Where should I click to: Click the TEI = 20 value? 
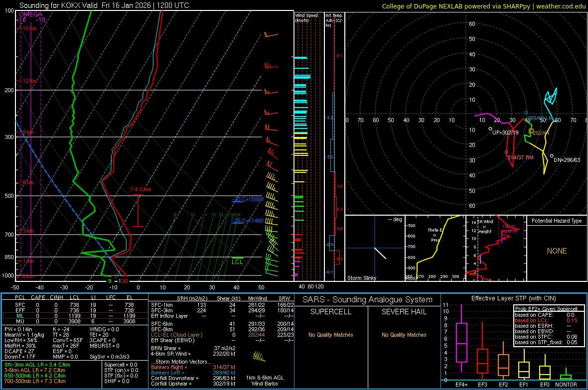point(99,335)
